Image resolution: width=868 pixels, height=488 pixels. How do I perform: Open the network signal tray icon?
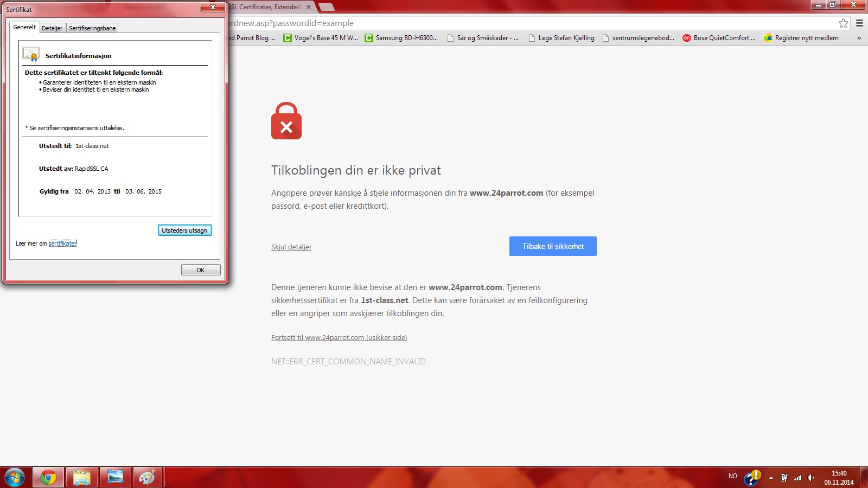pos(797,478)
